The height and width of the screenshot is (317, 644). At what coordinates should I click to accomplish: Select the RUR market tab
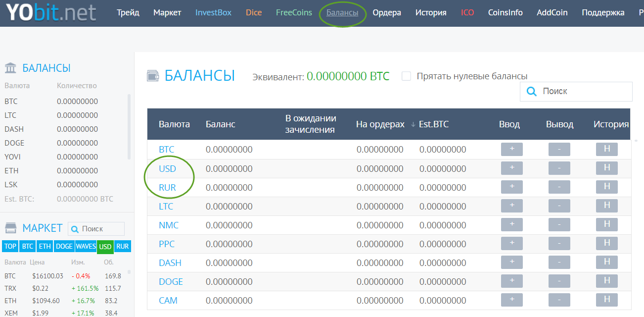click(x=123, y=246)
